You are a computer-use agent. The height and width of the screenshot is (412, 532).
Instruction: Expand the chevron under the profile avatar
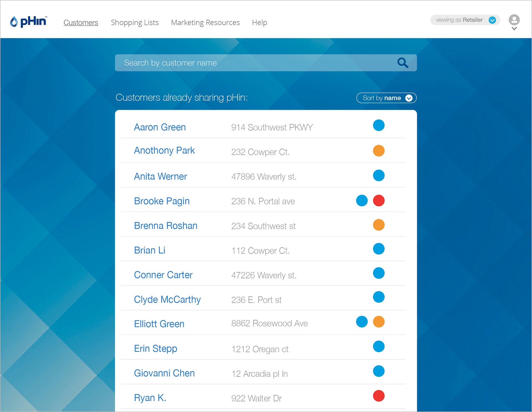click(x=514, y=29)
